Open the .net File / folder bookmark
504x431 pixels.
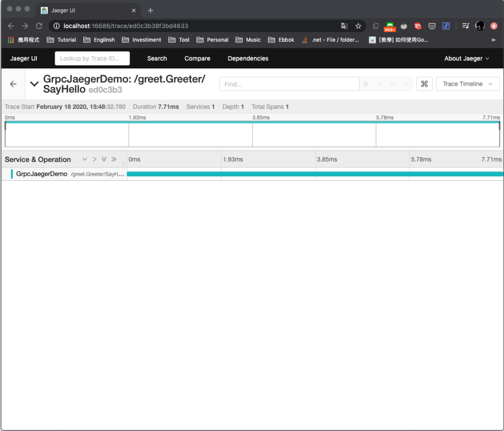point(330,40)
